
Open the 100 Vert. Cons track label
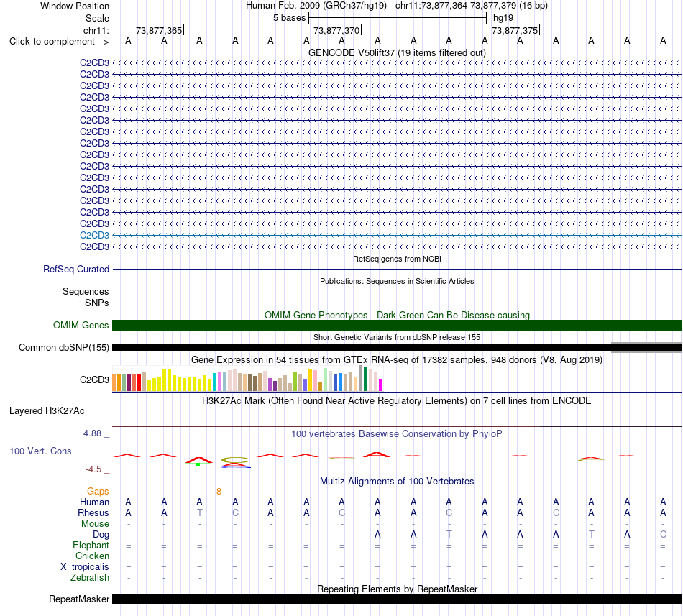40,451
